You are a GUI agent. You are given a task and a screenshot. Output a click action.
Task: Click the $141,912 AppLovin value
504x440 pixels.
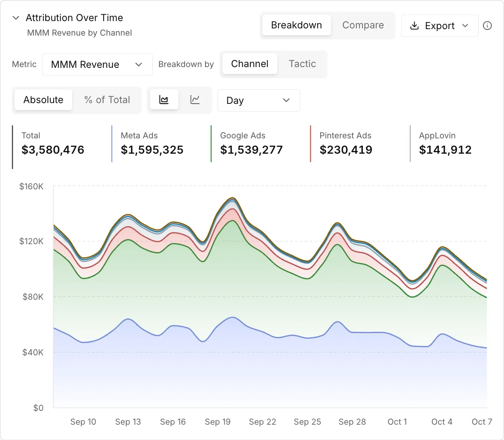point(445,150)
